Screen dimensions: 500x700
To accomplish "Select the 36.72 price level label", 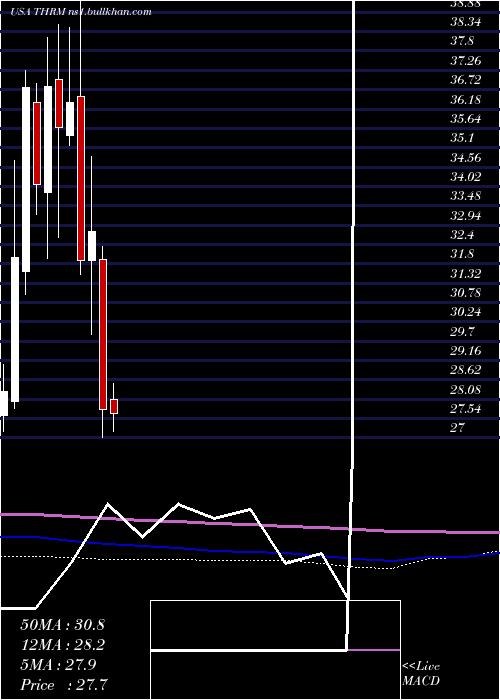I will click(x=466, y=80).
